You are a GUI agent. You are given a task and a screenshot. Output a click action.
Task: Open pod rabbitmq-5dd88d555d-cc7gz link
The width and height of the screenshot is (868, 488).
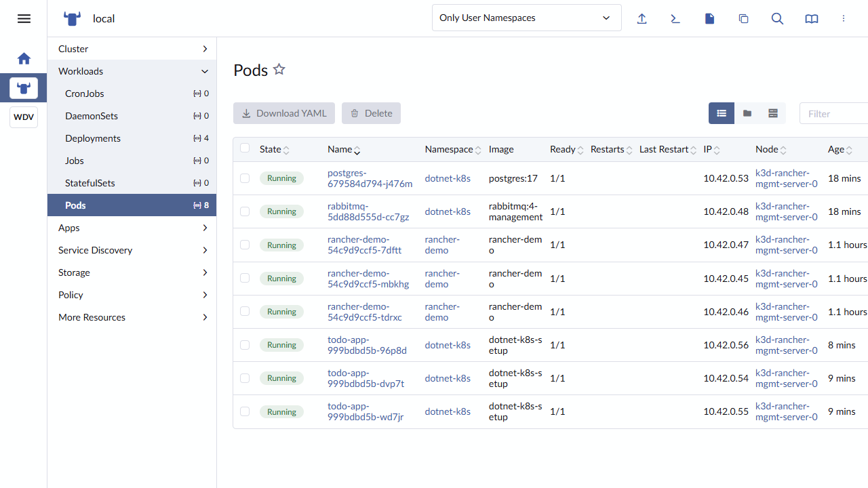click(368, 211)
